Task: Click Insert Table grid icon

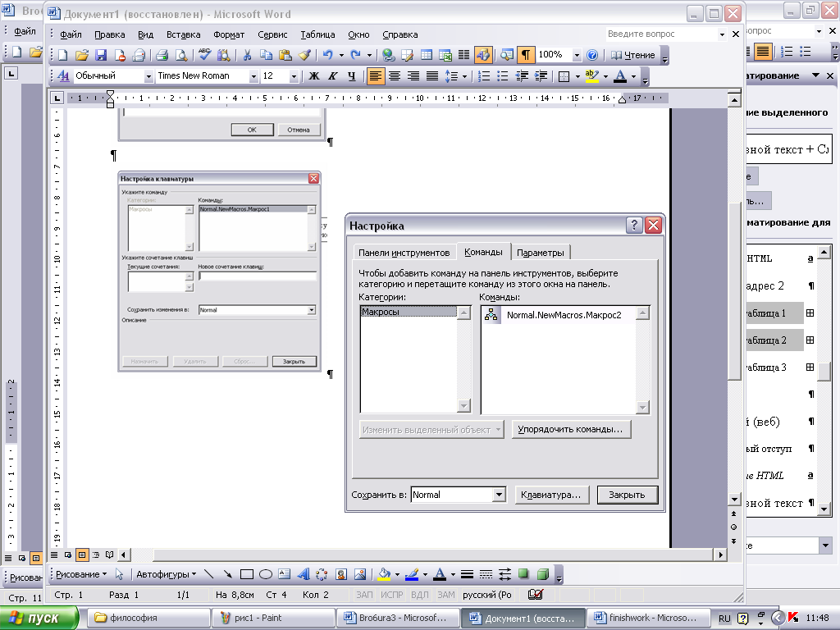Action: 427,55
